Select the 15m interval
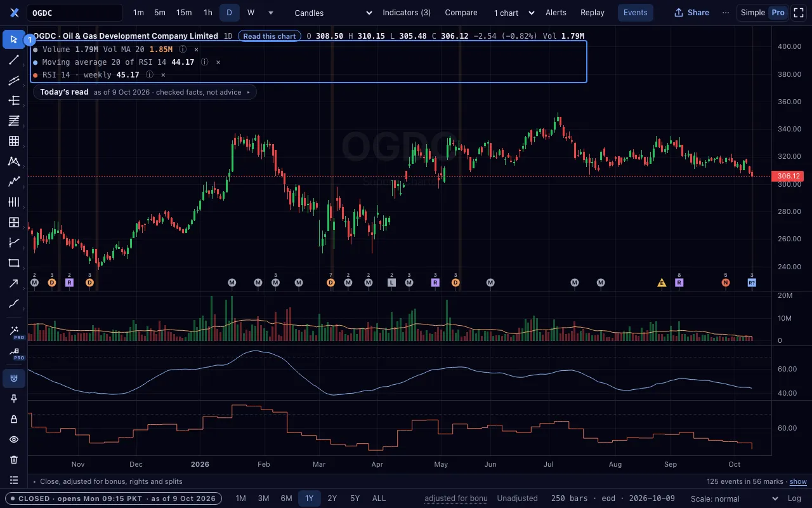Viewport: 812px width, 508px height. (x=184, y=13)
